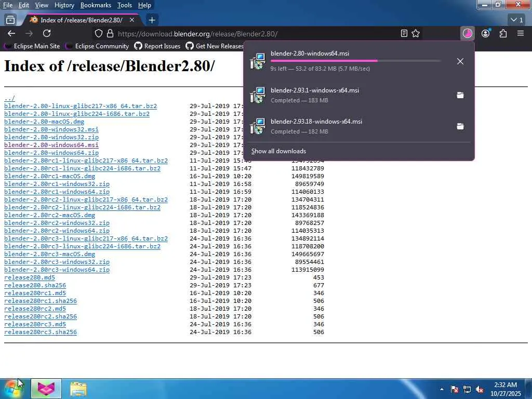Viewport: 532px width, 399px height.
Task: Click the network tray icon
Action: click(x=467, y=389)
